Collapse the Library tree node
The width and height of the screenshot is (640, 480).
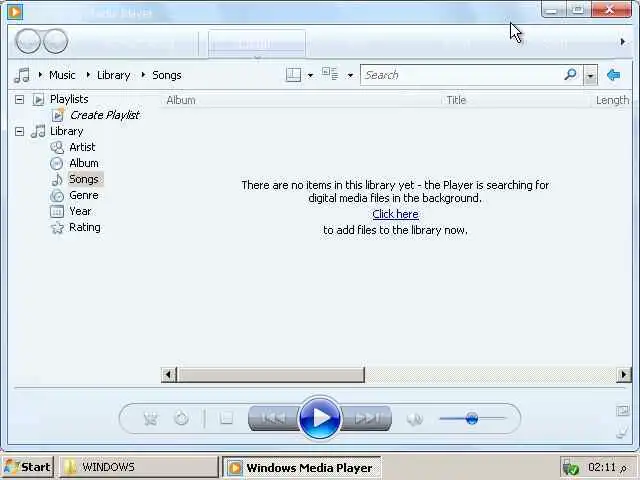[x=19, y=131]
